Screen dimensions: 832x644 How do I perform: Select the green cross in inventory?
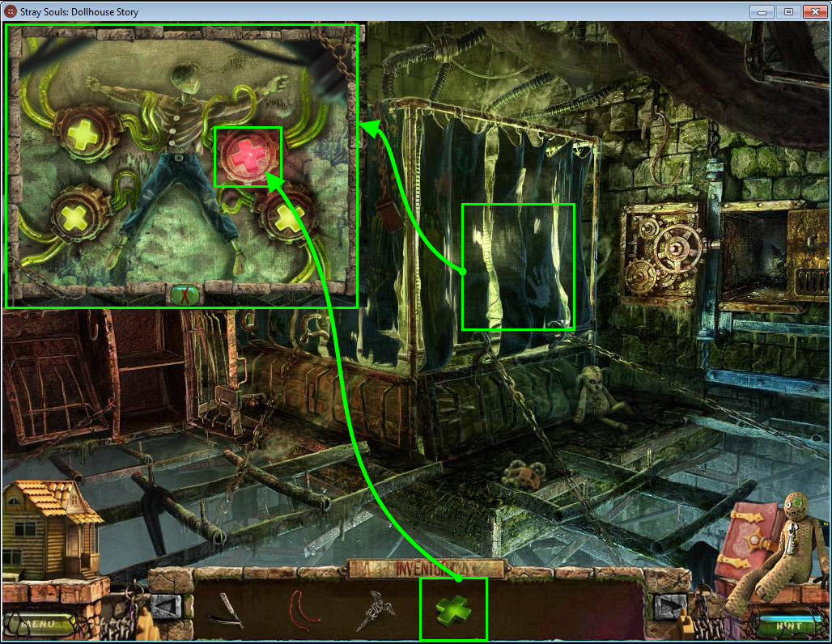click(453, 609)
